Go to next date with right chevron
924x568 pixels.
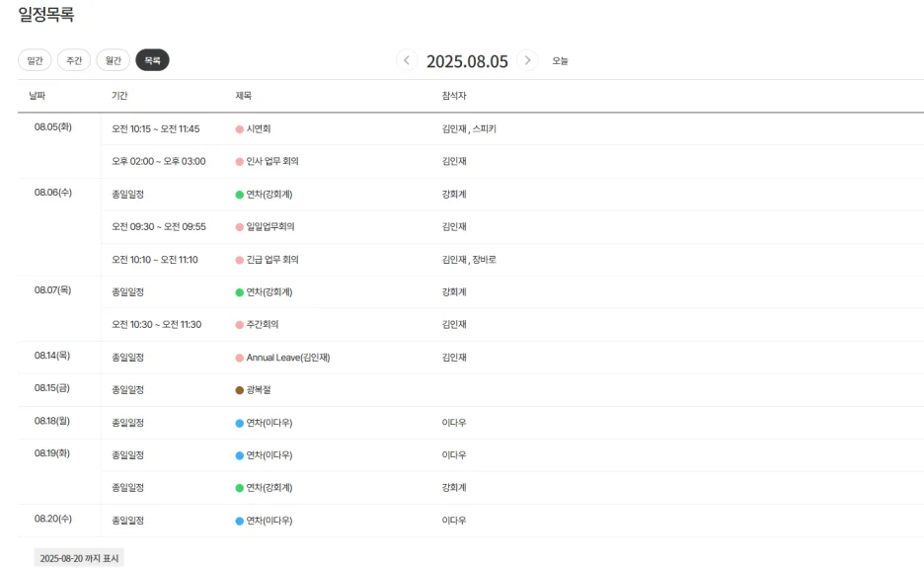(527, 60)
